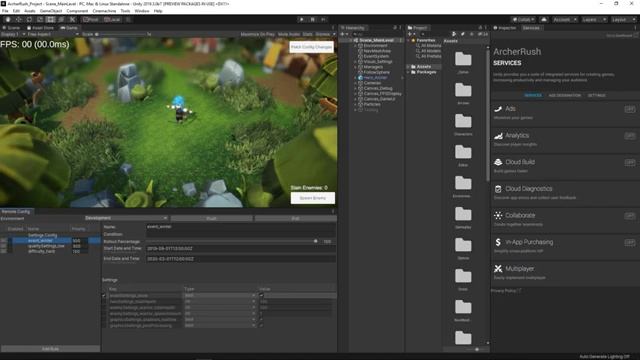Select the combined Transform tool
The image size is (640, 360).
point(61,20)
